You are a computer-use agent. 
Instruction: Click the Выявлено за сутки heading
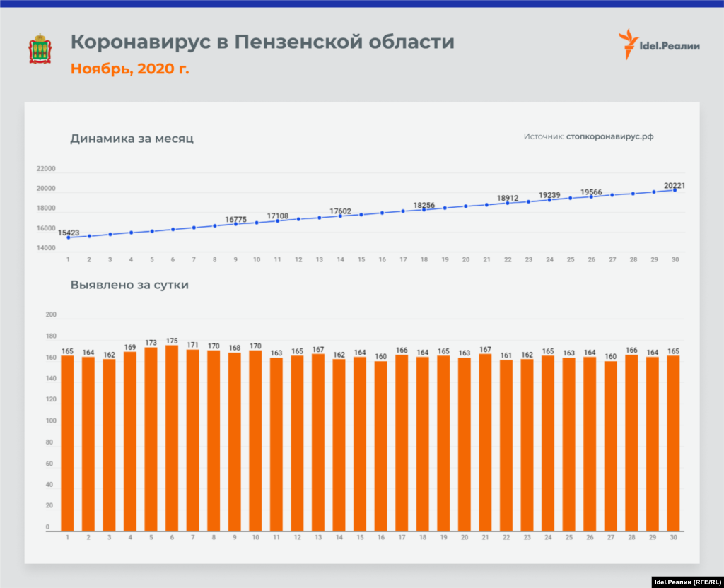point(129,286)
